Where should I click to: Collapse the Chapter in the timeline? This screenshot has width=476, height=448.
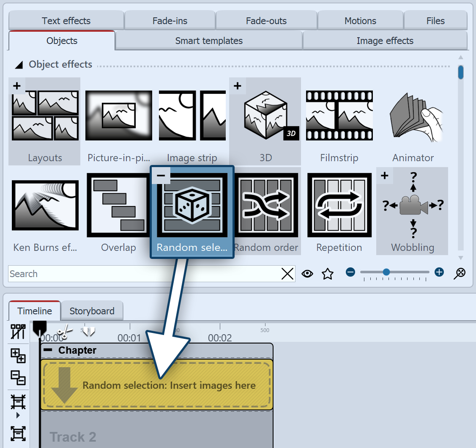click(49, 350)
